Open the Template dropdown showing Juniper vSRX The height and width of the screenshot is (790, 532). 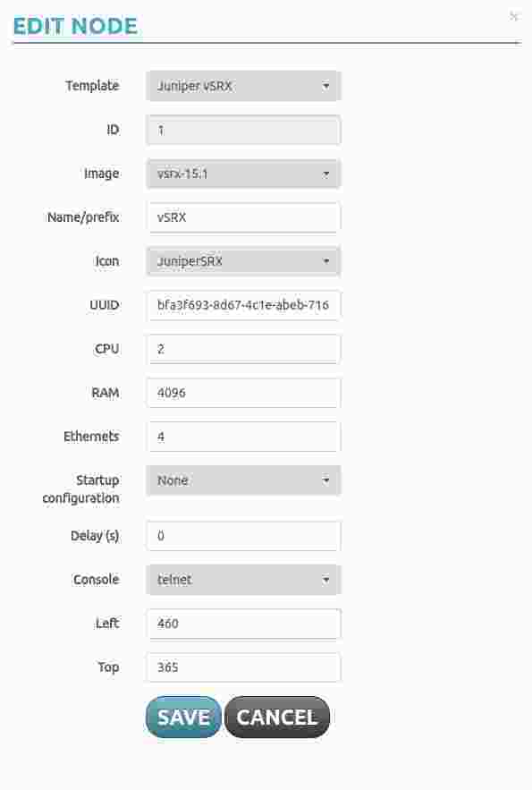click(x=243, y=86)
